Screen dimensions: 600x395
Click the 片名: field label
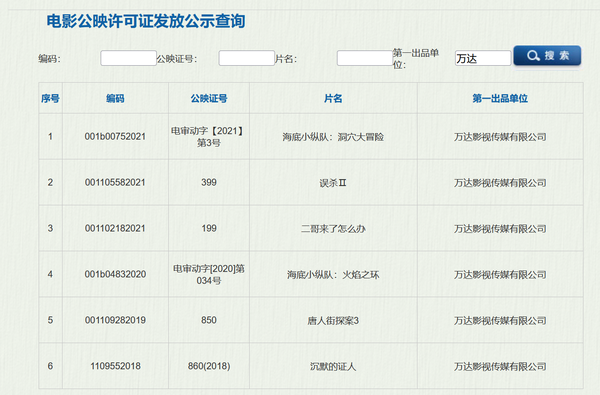[286, 59]
